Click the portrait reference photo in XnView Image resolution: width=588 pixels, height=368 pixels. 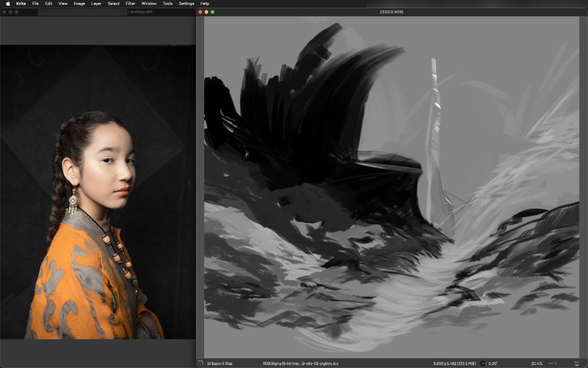click(97, 193)
